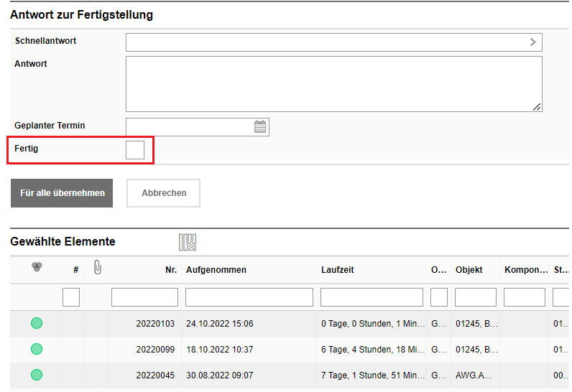Click runtime 7 Tage, 1 Stunde, 51 Min...
Viewport: 572px width, 392px height.
(373, 375)
